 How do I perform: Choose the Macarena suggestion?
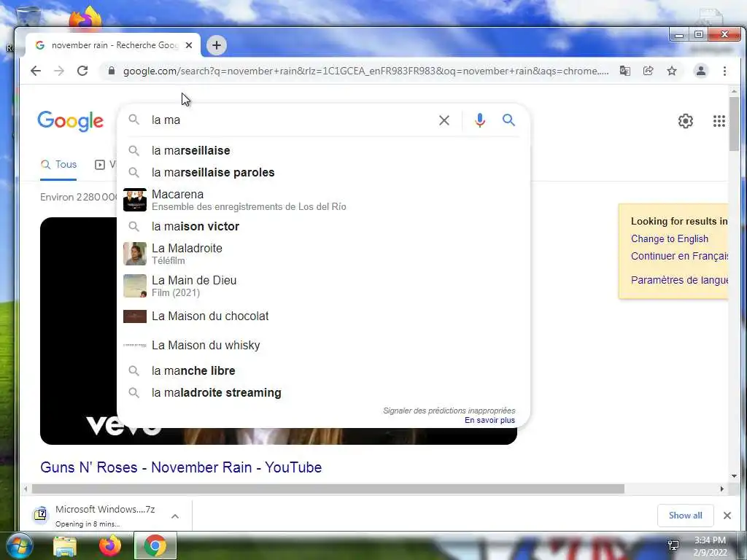(x=323, y=200)
